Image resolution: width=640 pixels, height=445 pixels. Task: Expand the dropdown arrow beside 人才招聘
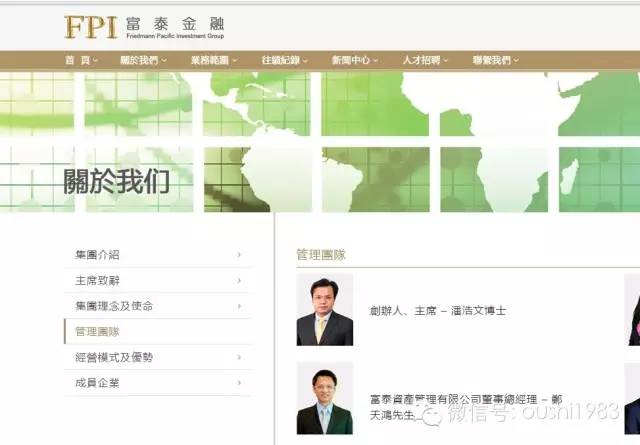coord(446,60)
